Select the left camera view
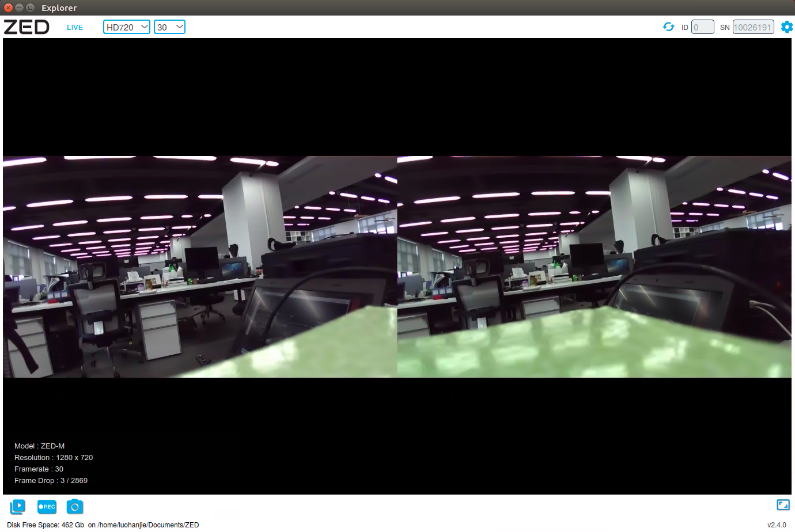Image resolution: width=795 pixels, height=532 pixels. (x=200, y=267)
